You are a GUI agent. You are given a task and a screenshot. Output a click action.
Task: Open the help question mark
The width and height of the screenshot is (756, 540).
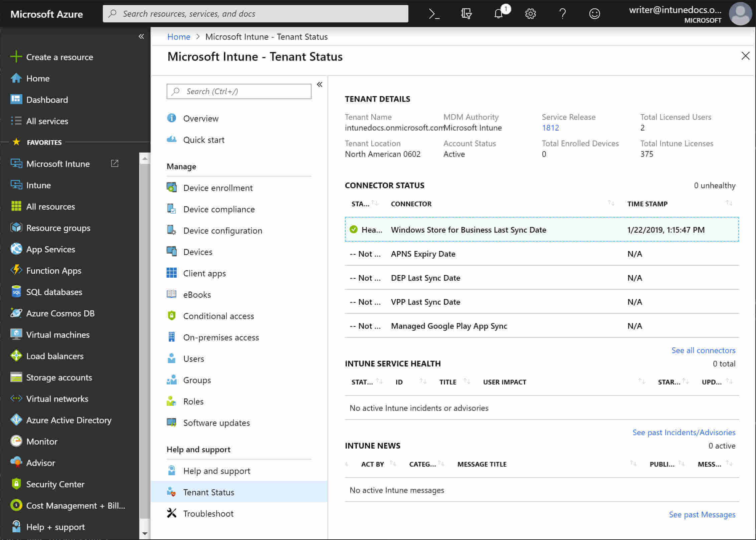pyautogui.click(x=562, y=14)
